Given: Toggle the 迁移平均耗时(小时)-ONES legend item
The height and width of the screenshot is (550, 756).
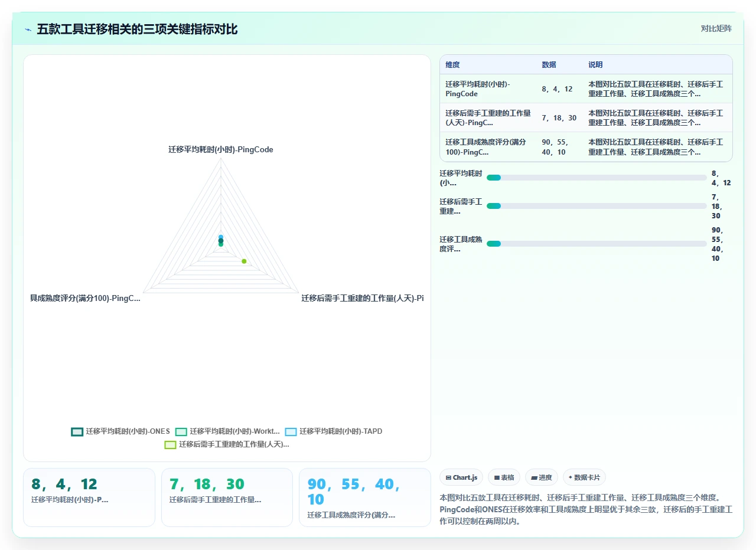Looking at the screenshot, I should 120,431.
